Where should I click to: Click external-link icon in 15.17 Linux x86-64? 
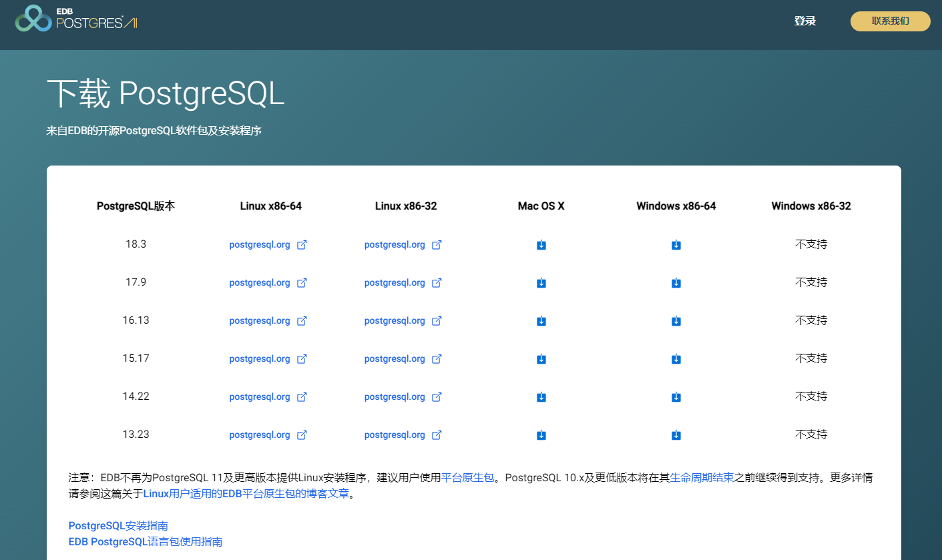click(302, 359)
